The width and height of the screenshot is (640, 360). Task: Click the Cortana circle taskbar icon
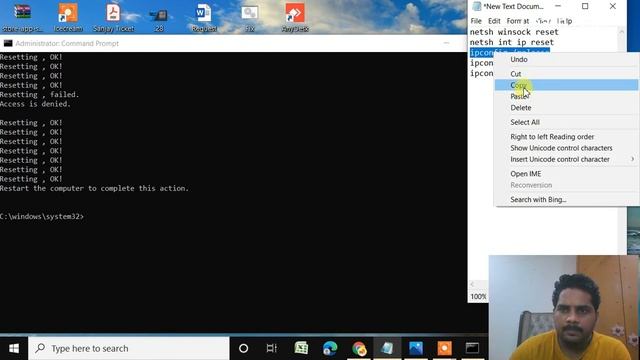[x=243, y=348]
